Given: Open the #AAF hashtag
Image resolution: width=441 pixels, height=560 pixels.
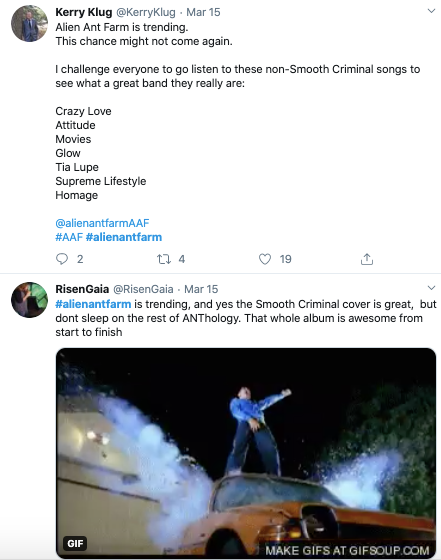Looking at the screenshot, I should pos(69,237).
